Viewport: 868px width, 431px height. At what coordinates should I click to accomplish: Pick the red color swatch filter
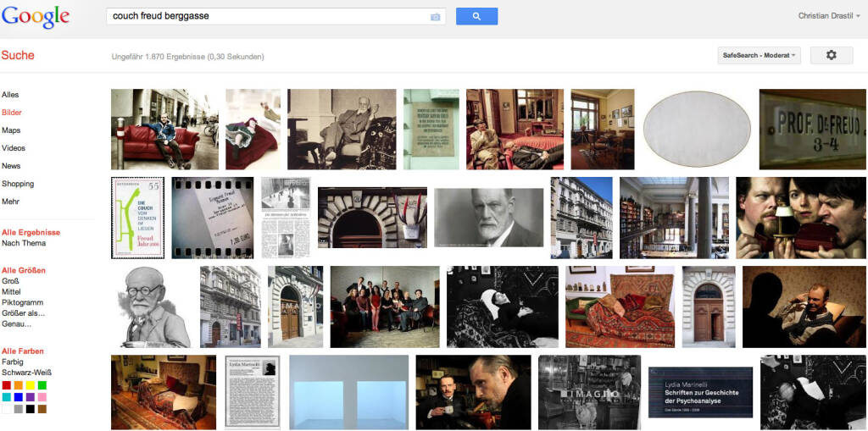[x=7, y=385]
